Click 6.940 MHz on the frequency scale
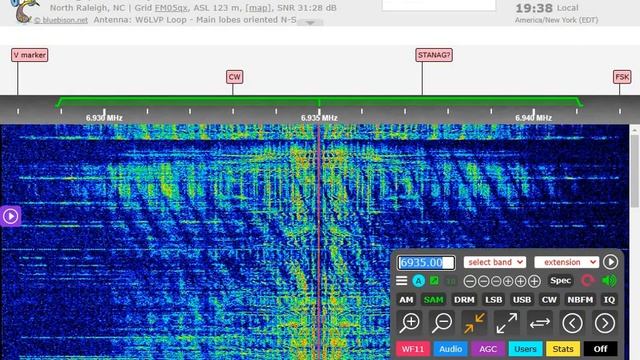Viewport: 640px width, 360px height. click(x=533, y=118)
